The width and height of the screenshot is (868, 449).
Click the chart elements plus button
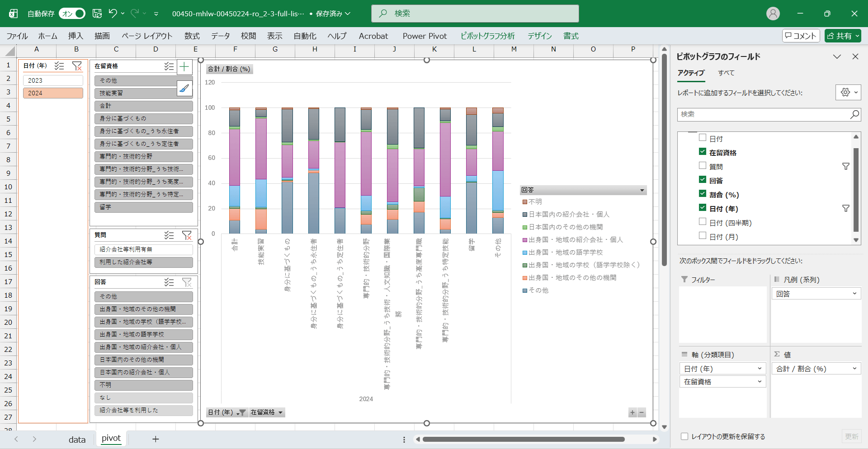(184, 67)
